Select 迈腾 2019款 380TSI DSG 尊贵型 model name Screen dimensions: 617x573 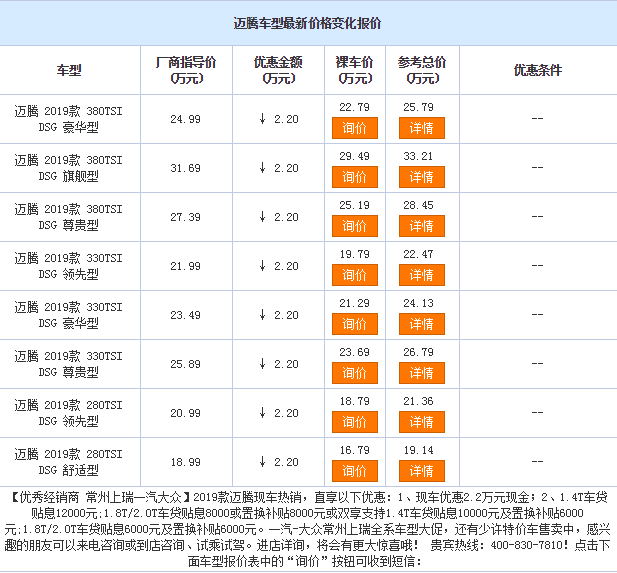[68, 217]
